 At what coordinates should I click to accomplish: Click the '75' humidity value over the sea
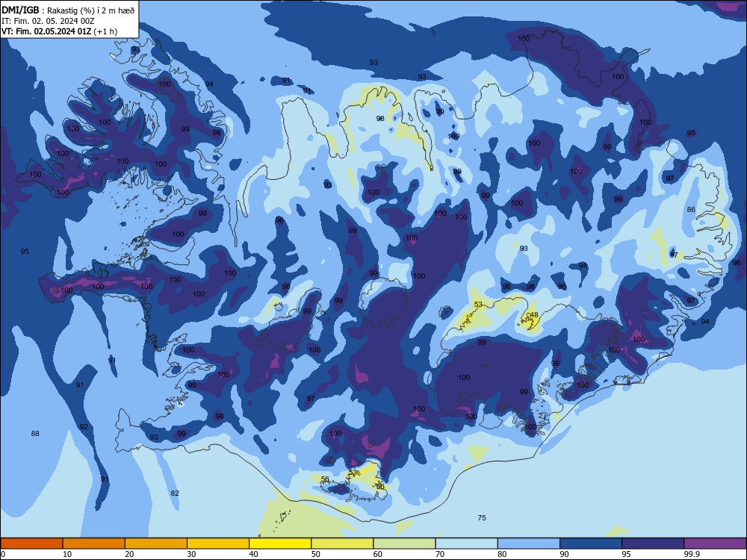point(482,517)
